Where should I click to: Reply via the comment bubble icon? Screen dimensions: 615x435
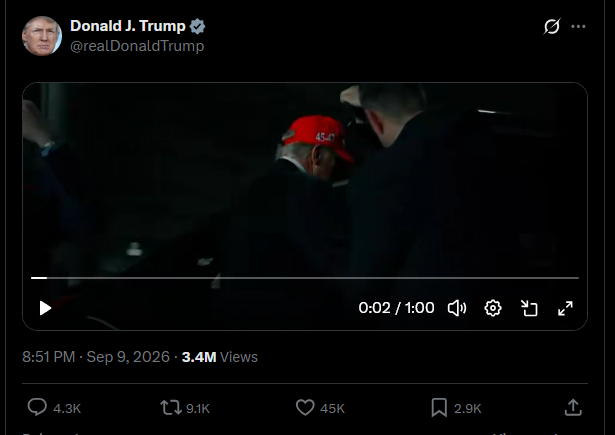[x=37, y=407]
